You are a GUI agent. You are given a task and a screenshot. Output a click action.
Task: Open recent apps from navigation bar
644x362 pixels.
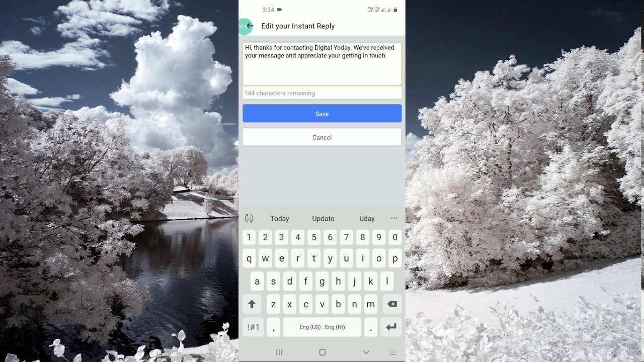pos(279,352)
